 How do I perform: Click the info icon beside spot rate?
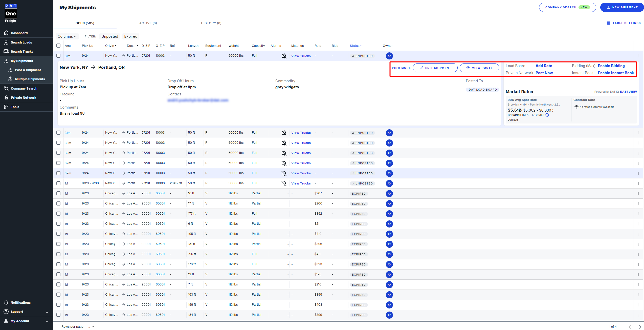(547, 115)
